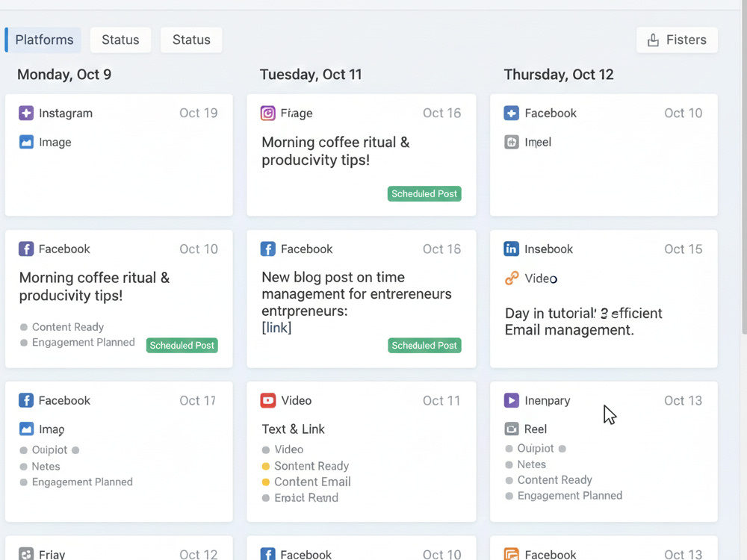Toggle the Content Email status dot
Viewport: 747px width, 560px height.
pyautogui.click(x=266, y=482)
